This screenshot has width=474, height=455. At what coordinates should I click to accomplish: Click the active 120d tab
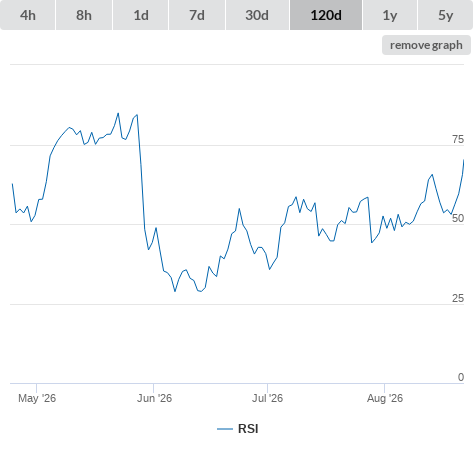326,15
